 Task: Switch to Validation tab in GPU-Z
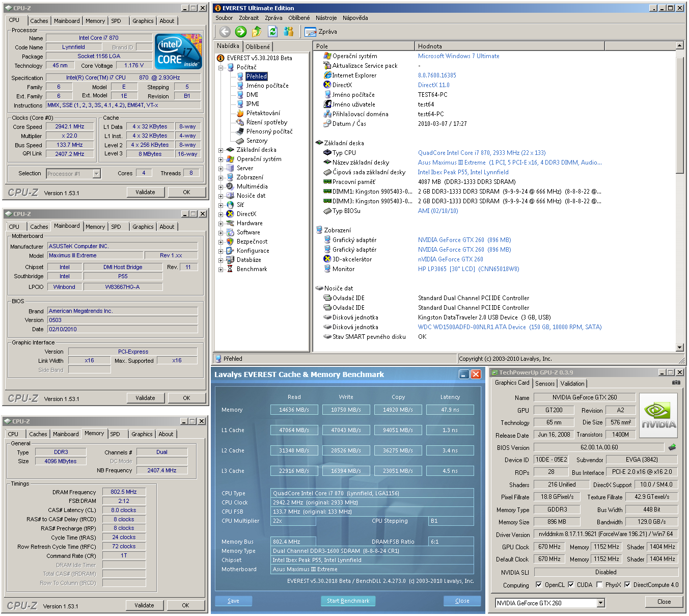point(572,384)
